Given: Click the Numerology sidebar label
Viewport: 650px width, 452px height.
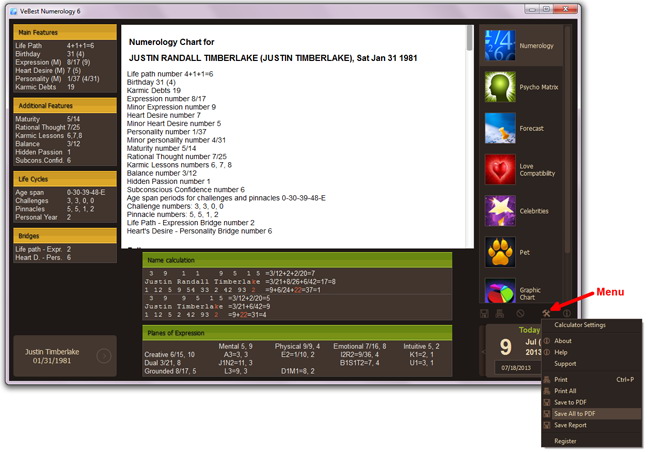Looking at the screenshot, I should 536,46.
